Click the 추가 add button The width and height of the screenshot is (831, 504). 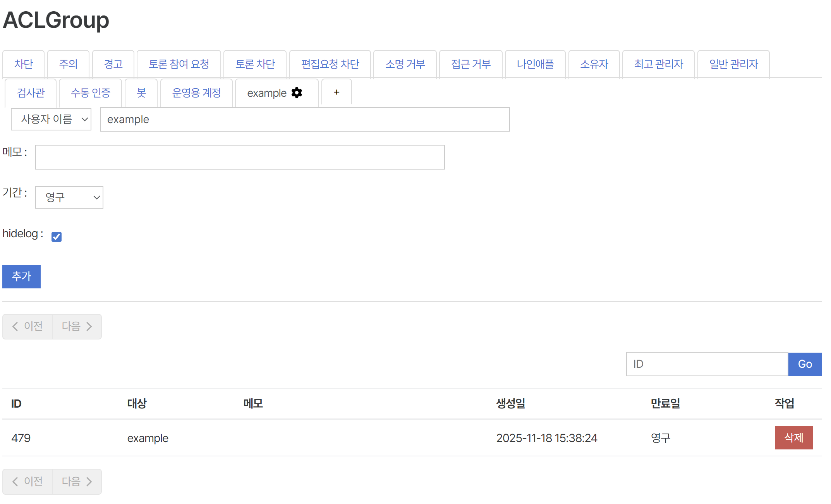point(21,276)
